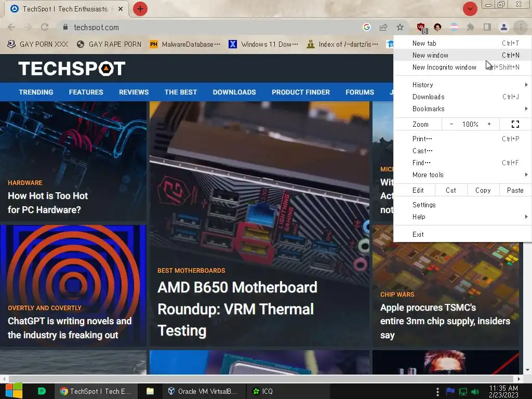This screenshot has width=532, height=399.
Task: Open Downloads from Chrome menu
Action: (462, 97)
